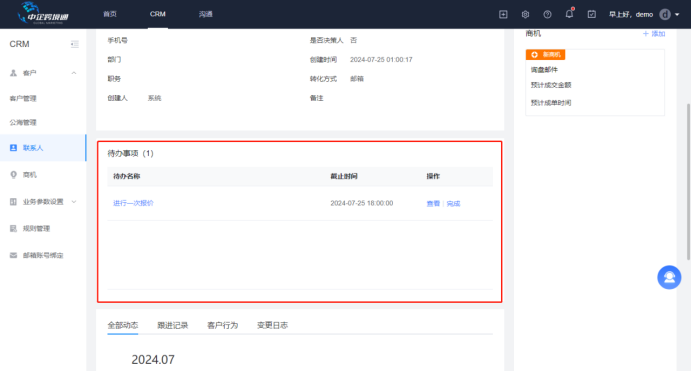Switch to the 变更日志 tab
Image resolution: width=692 pixels, height=371 pixels.
click(272, 326)
